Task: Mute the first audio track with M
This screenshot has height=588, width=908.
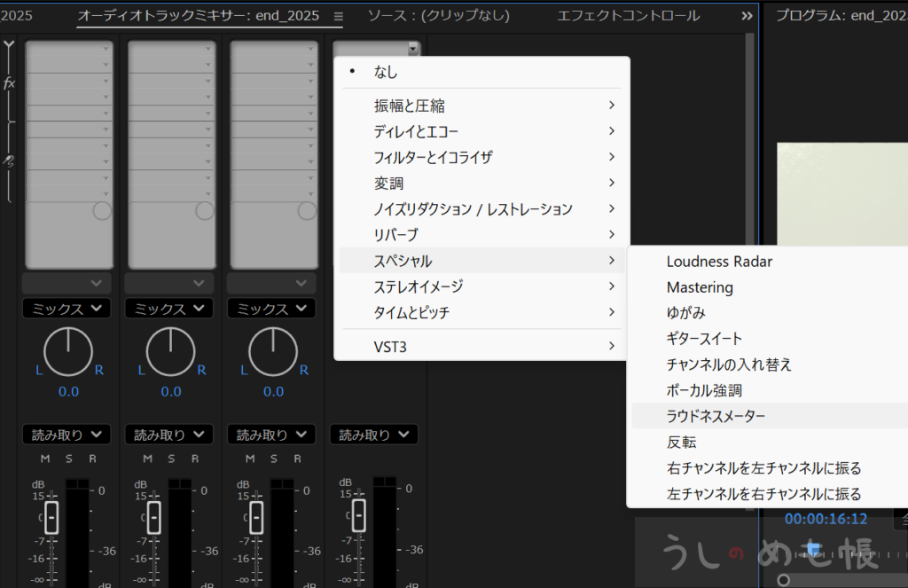Action: tap(45, 459)
